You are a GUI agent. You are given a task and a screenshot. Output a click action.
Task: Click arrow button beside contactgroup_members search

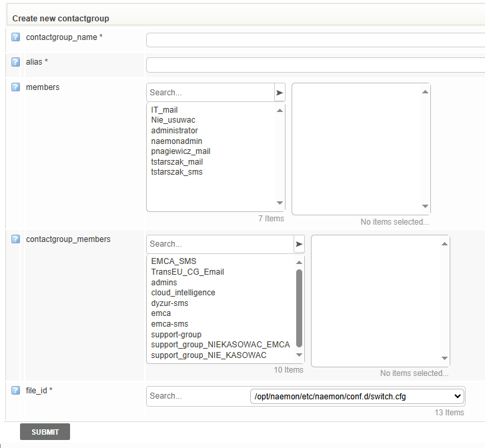[x=299, y=245]
